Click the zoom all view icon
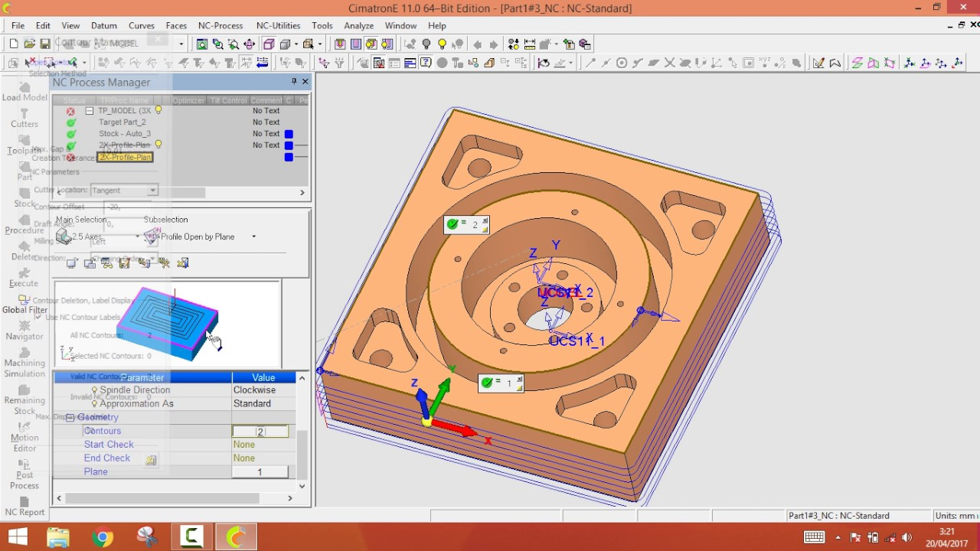980x551 pixels. (x=202, y=44)
